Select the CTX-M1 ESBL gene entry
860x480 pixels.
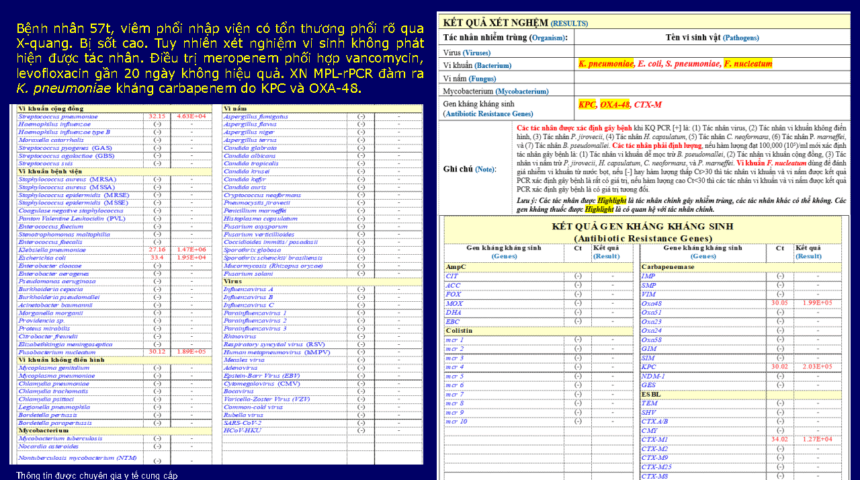656,438
